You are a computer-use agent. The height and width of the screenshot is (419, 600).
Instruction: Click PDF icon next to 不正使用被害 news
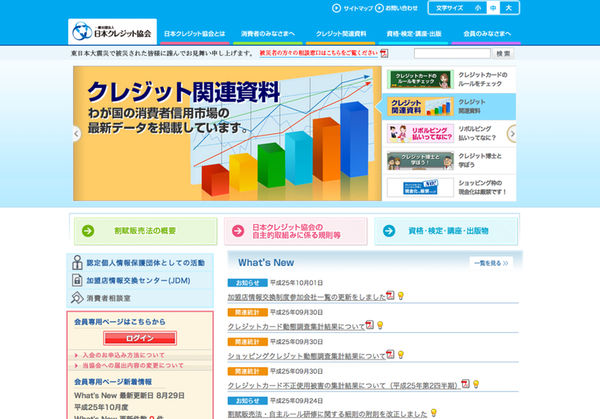click(465, 384)
